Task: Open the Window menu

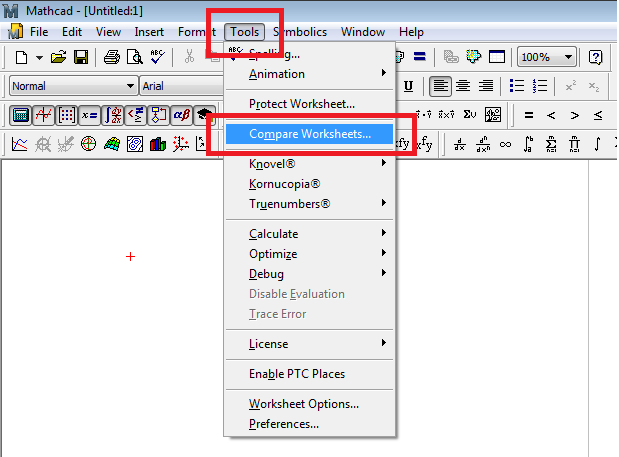Action: (363, 32)
